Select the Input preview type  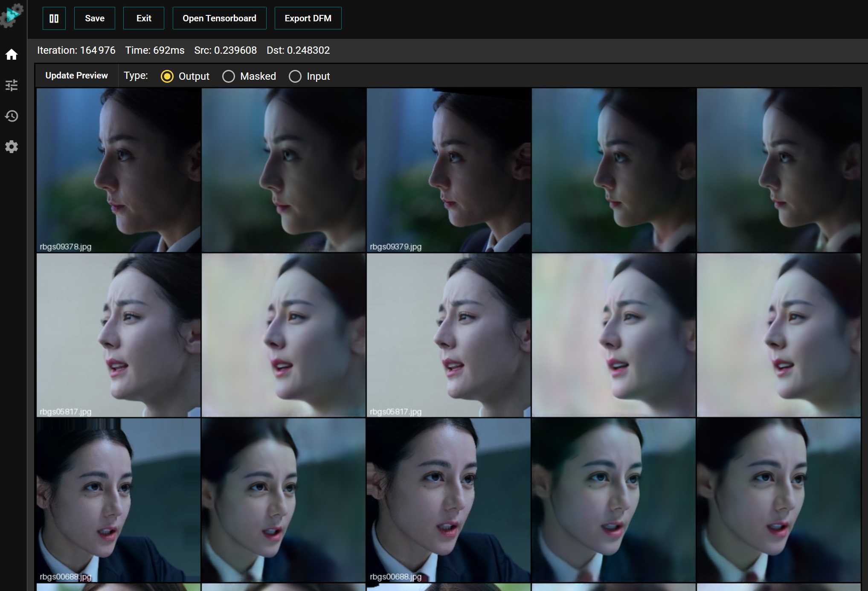tap(295, 76)
